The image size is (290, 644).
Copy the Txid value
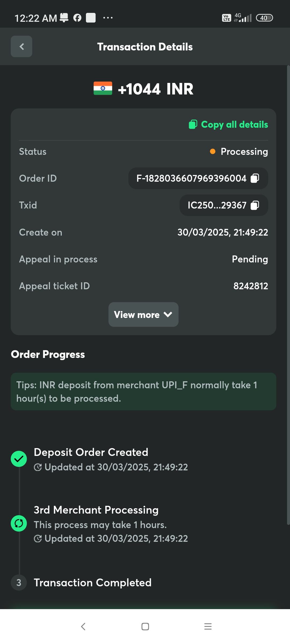coord(255,205)
